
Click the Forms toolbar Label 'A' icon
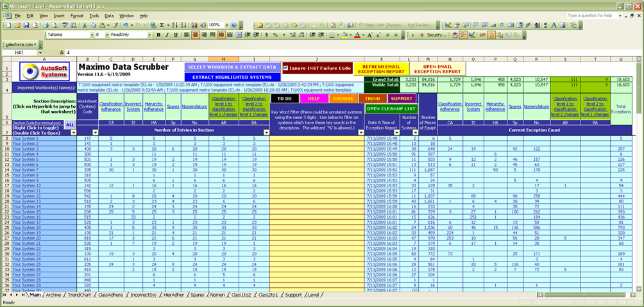click(554, 25)
